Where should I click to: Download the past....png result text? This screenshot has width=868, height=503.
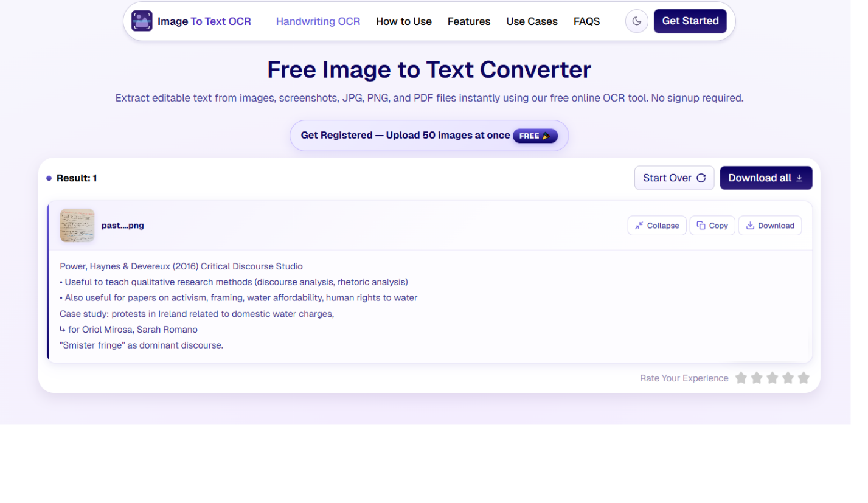pyautogui.click(x=770, y=226)
